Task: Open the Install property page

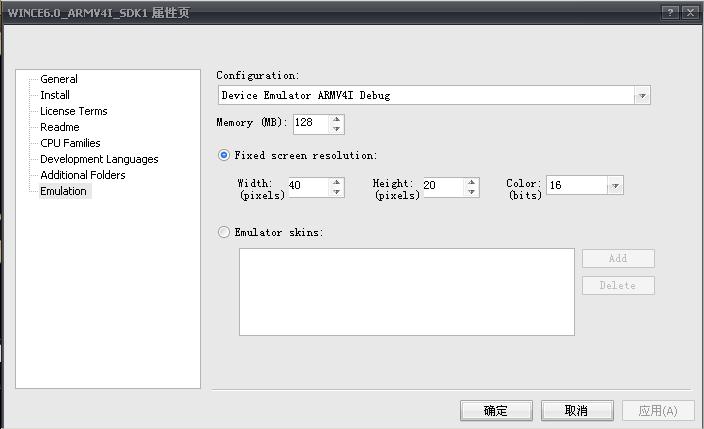Action: coord(55,95)
